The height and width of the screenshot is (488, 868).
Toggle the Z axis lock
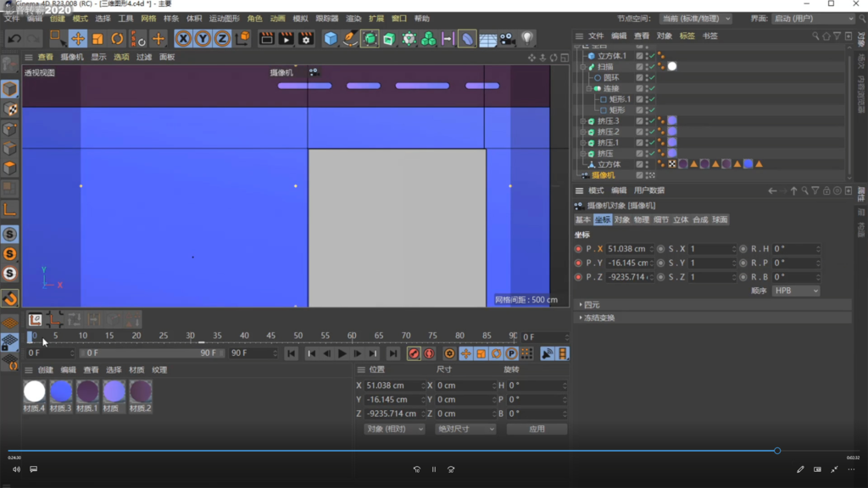[222, 39]
